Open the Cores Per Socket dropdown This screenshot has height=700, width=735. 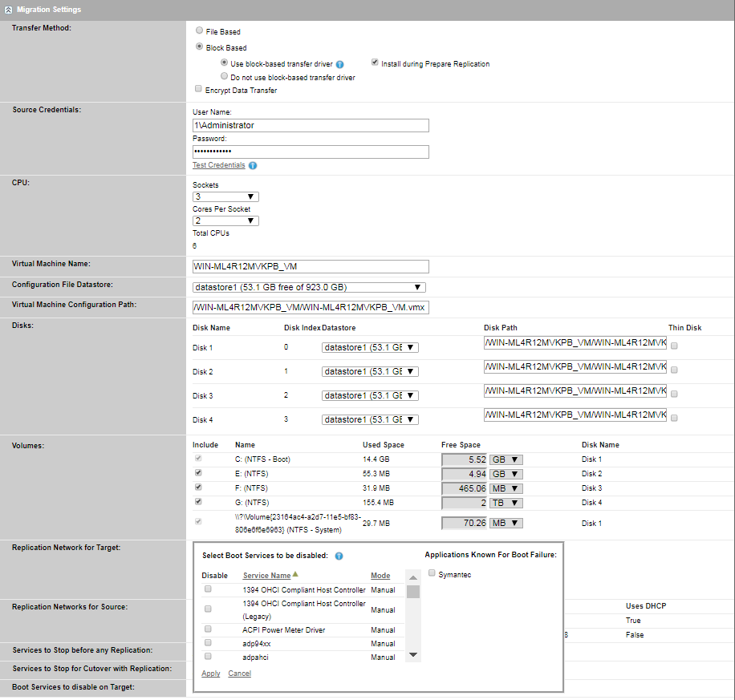(x=225, y=221)
